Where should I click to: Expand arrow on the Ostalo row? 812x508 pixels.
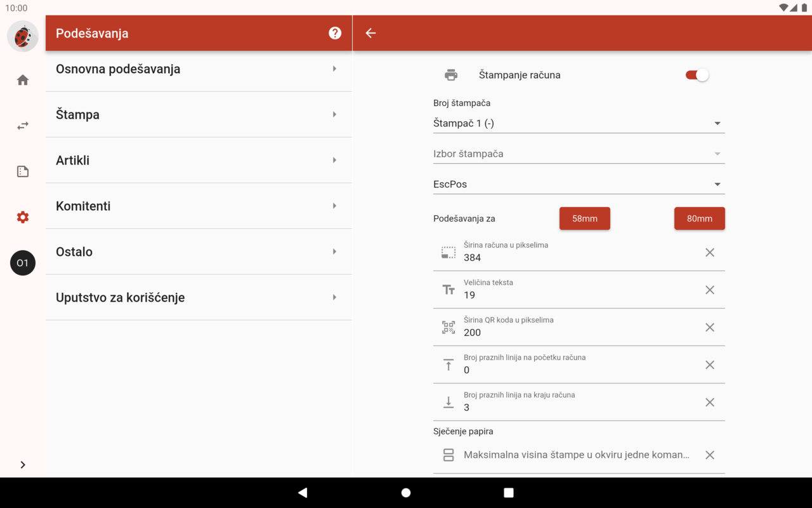coord(334,251)
